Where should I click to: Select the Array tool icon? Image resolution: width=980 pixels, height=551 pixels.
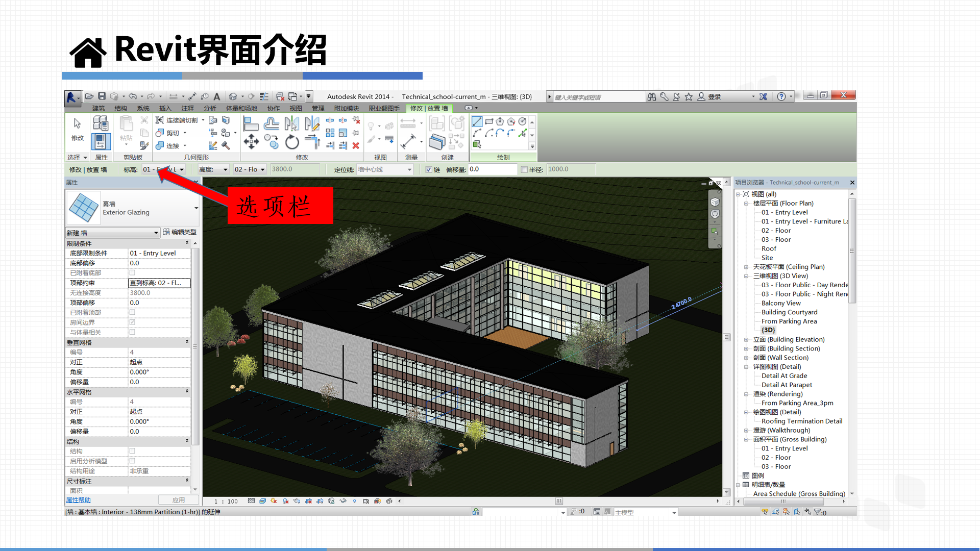[x=330, y=133]
